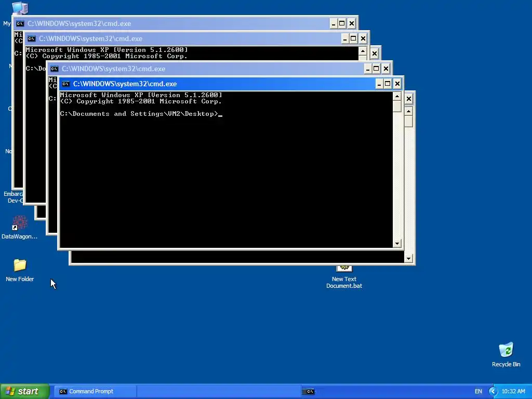Viewport: 532px width, 399px height.
Task: Maximize the cmd window titled just above active one
Action: coord(376,69)
